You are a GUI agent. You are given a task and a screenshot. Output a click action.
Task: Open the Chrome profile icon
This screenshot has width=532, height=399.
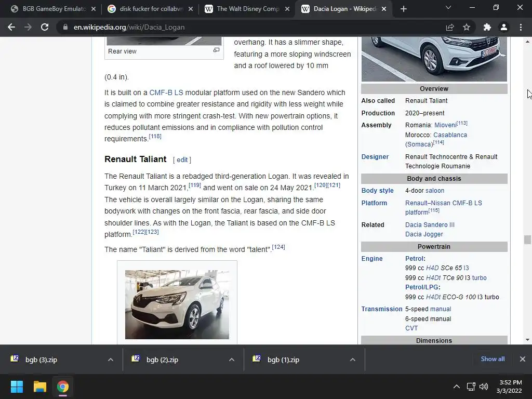(x=504, y=27)
